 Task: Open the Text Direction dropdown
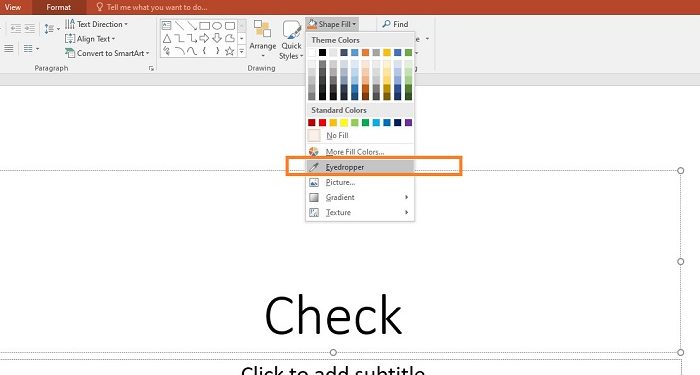(x=96, y=24)
